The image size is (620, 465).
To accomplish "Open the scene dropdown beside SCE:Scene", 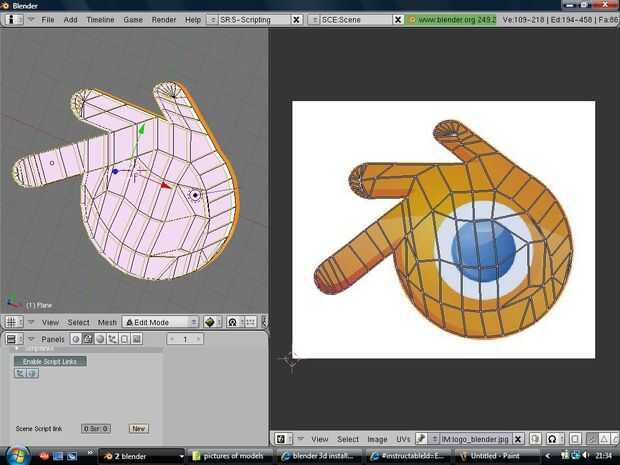I will (314, 19).
